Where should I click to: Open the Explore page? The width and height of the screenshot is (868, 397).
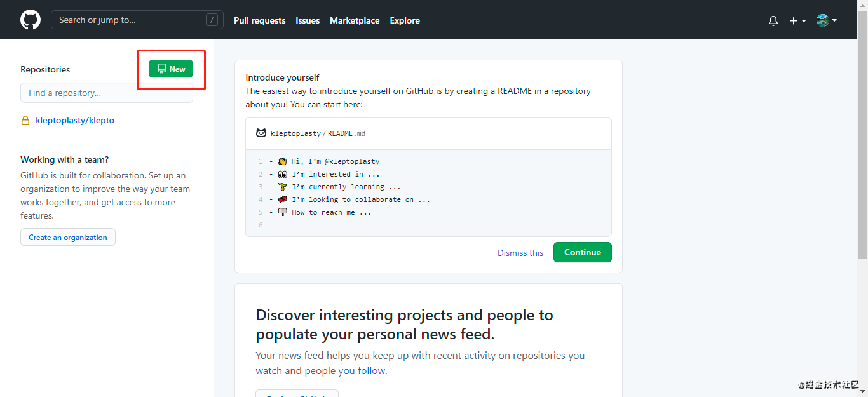[405, 20]
